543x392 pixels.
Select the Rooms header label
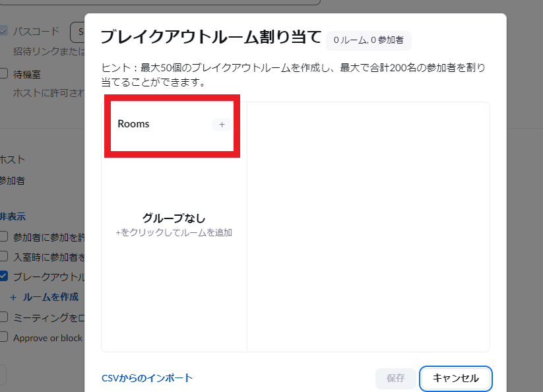pos(133,124)
